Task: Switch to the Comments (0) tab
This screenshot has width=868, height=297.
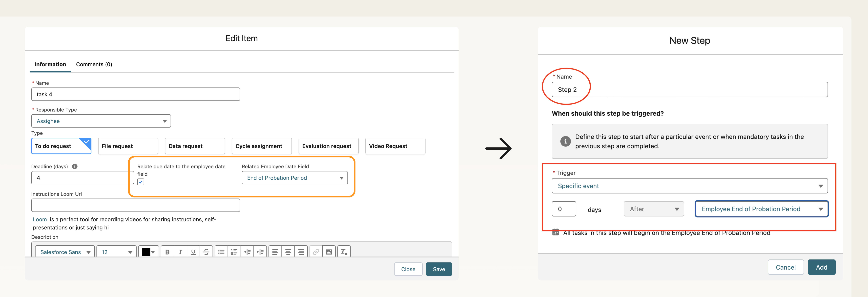Action: click(94, 64)
